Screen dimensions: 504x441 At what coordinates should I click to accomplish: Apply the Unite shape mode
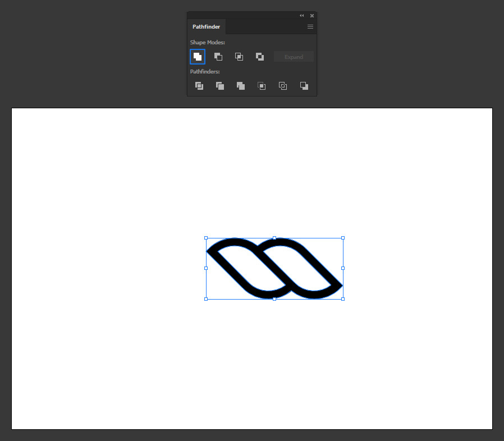198,57
